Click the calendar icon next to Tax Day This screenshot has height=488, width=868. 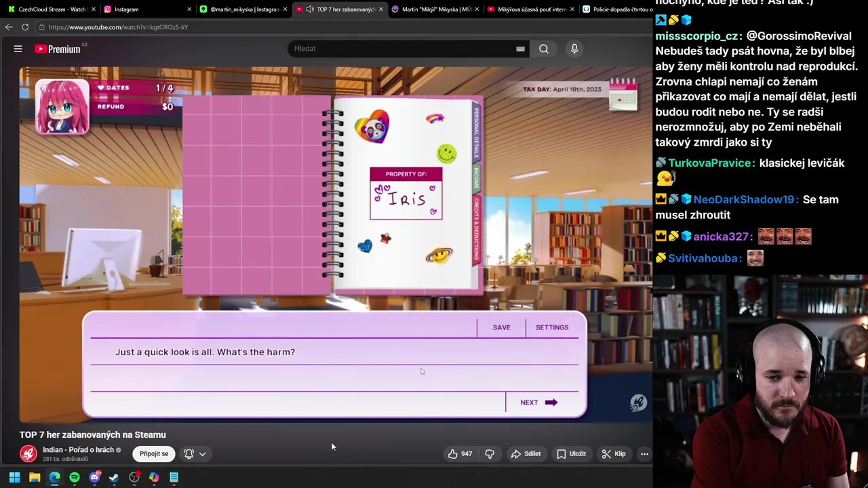623,94
